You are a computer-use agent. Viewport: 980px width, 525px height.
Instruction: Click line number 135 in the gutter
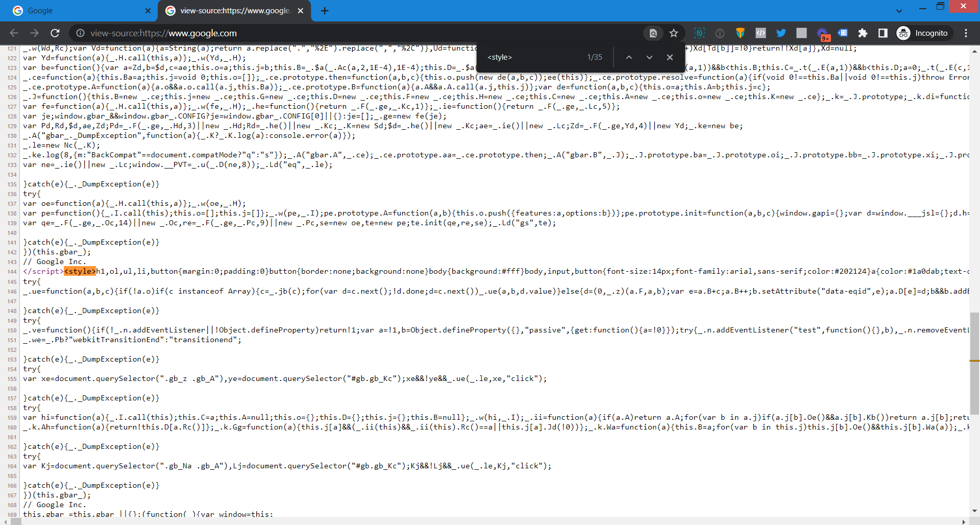click(12, 184)
